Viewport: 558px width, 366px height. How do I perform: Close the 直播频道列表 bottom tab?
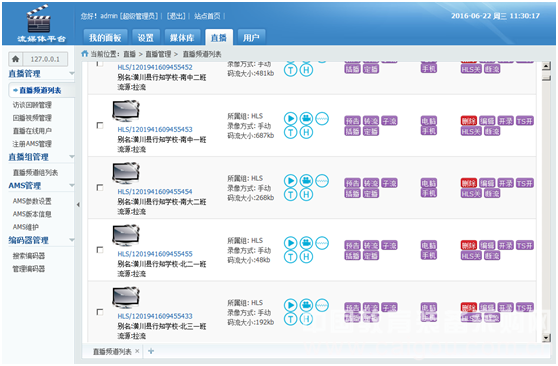[137, 351]
